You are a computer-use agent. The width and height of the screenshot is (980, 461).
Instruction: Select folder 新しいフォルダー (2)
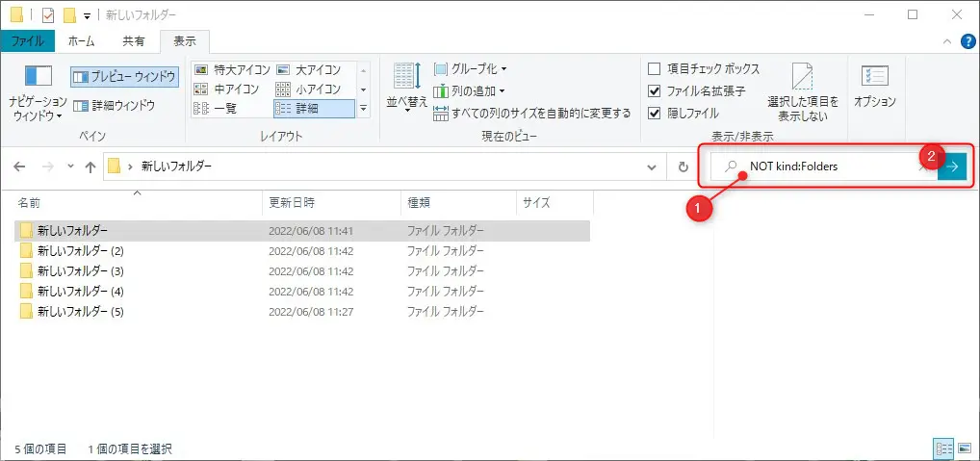click(81, 251)
